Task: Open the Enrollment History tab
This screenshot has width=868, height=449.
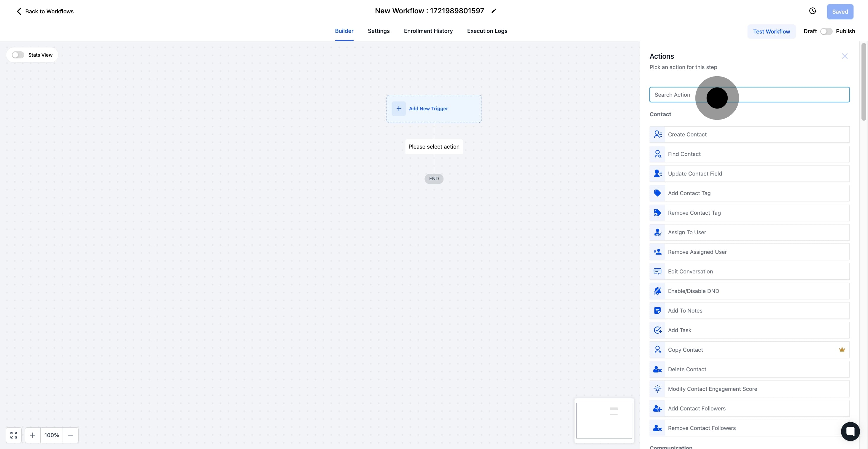Action: (428, 31)
